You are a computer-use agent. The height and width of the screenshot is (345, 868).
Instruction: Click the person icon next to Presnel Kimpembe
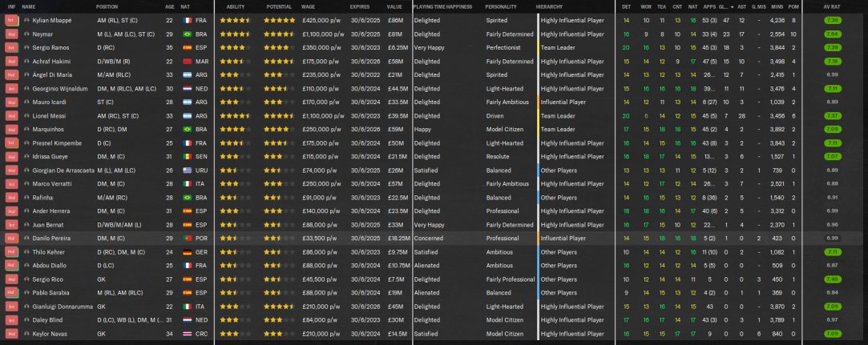(x=26, y=143)
